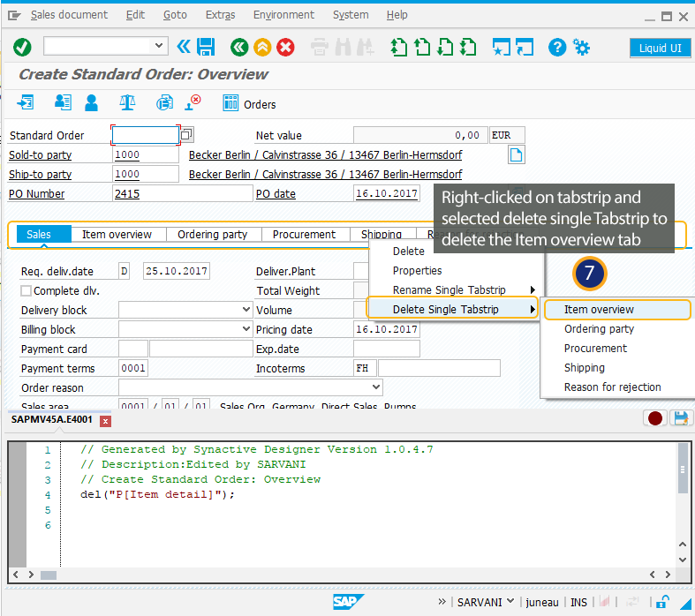
Task: Click the person with red X icon
Action: click(193, 102)
